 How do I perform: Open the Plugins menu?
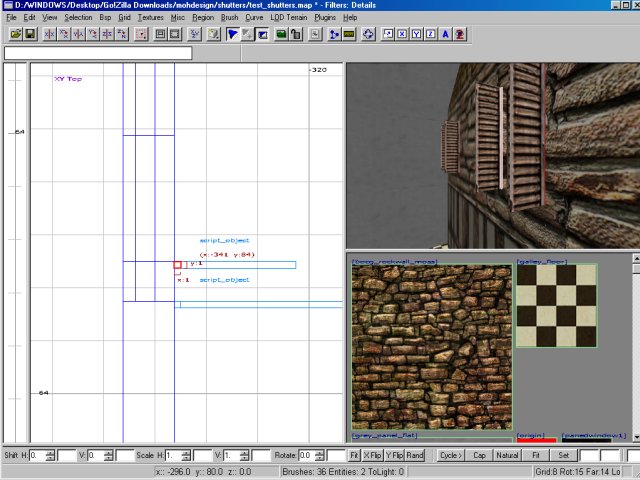[x=325, y=17]
